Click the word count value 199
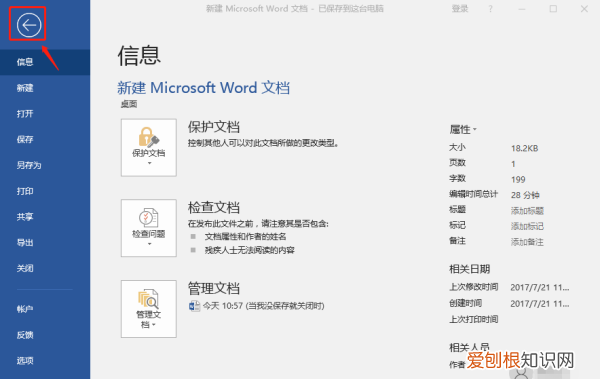600x379 pixels. (x=518, y=180)
